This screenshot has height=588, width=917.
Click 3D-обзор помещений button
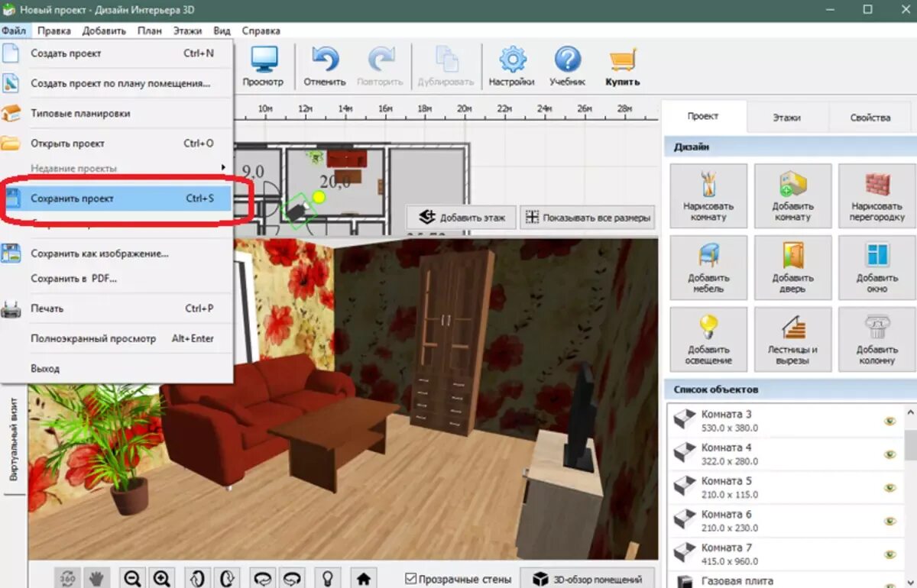click(587, 578)
